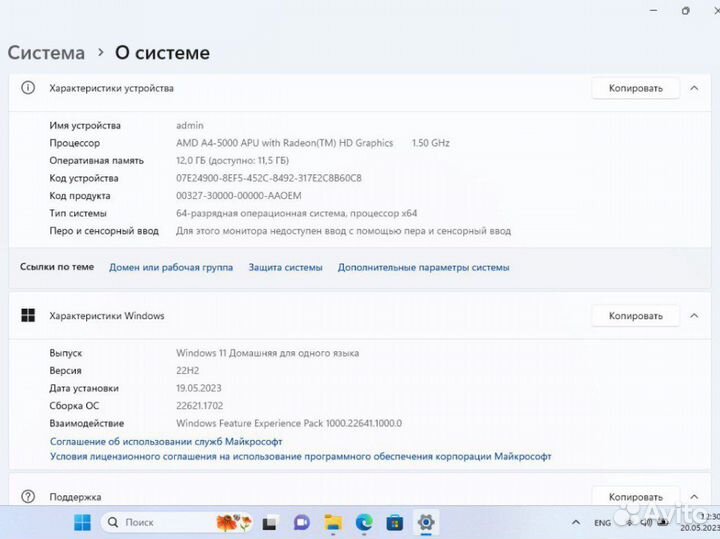Open File Explorer from taskbar

(x=333, y=522)
